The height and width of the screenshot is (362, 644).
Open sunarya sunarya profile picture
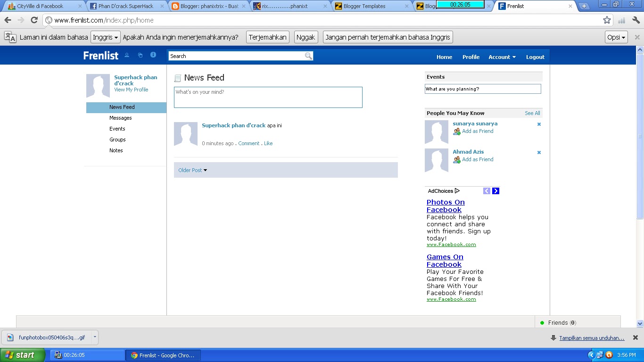click(437, 132)
